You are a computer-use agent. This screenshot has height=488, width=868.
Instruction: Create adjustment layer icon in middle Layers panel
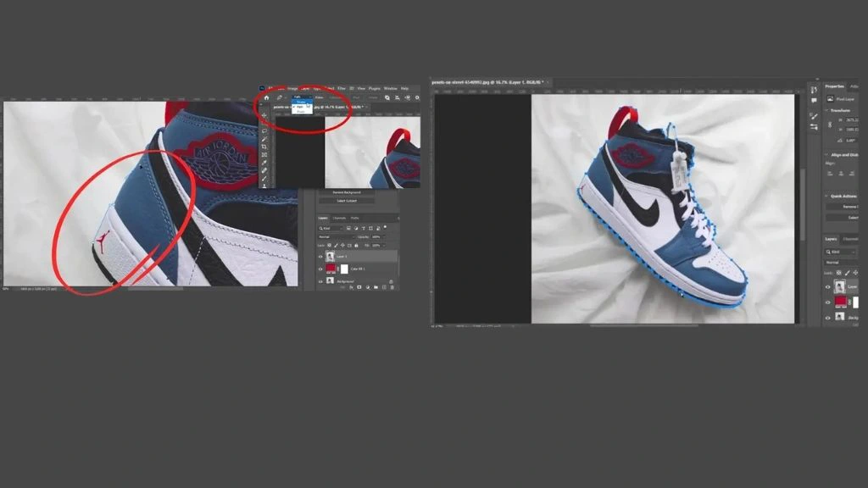[368, 287]
